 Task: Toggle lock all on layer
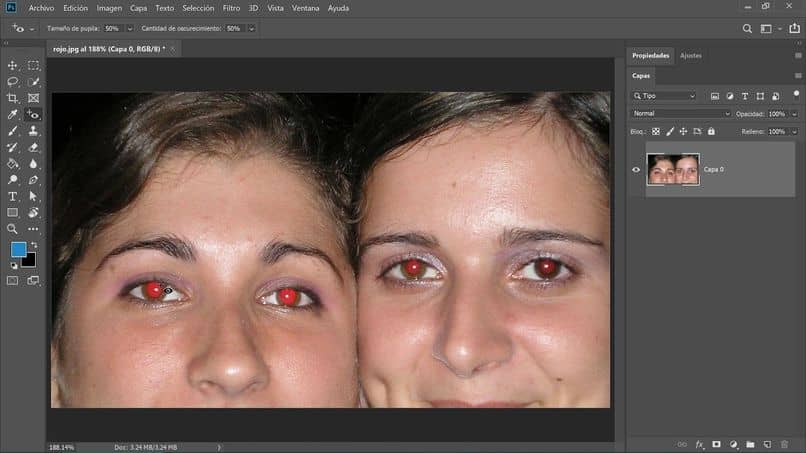tap(711, 131)
